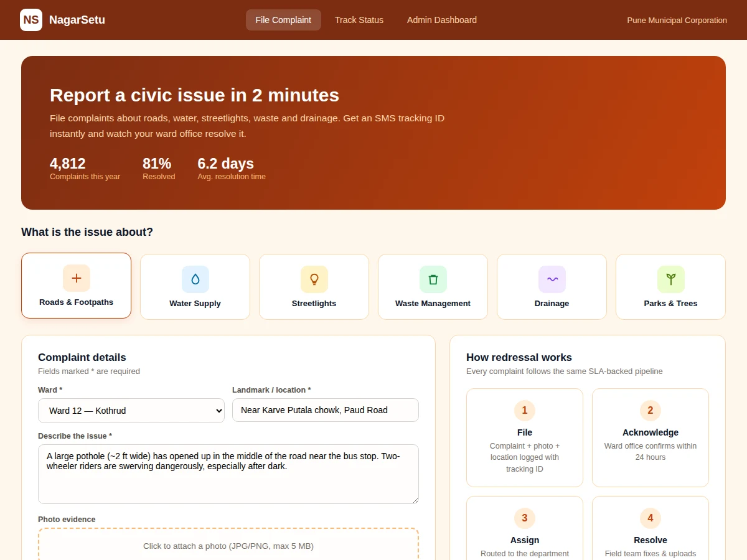
Task: Click the photo attach dropzone
Action: [x=228, y=545]
